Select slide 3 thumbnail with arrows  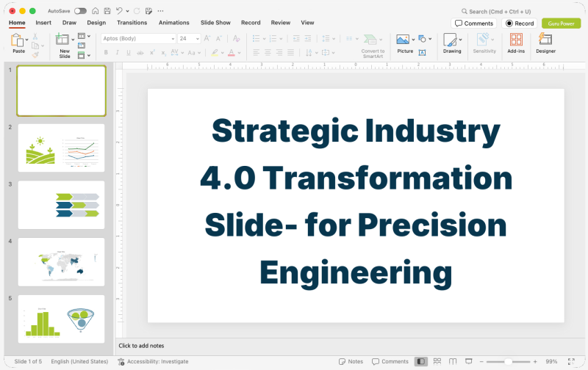tap(61, 205)
